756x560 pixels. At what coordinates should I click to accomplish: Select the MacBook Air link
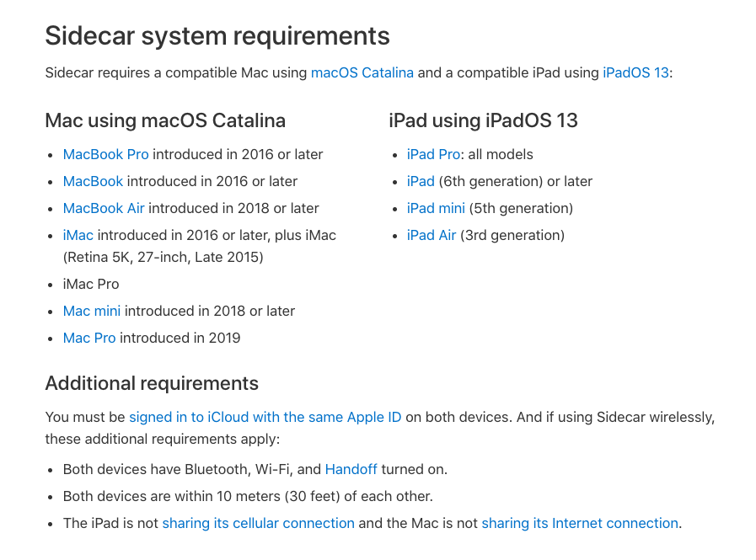click(104, 208)
